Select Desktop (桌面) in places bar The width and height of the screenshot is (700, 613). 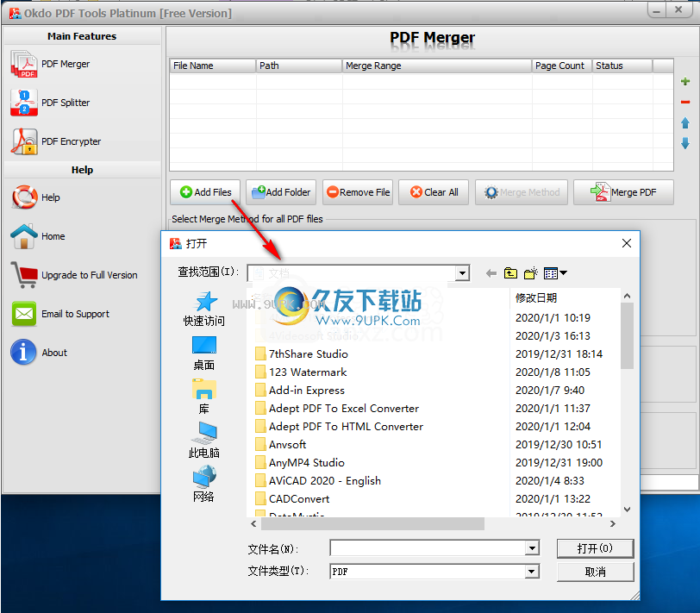click(x=204, y=353)
